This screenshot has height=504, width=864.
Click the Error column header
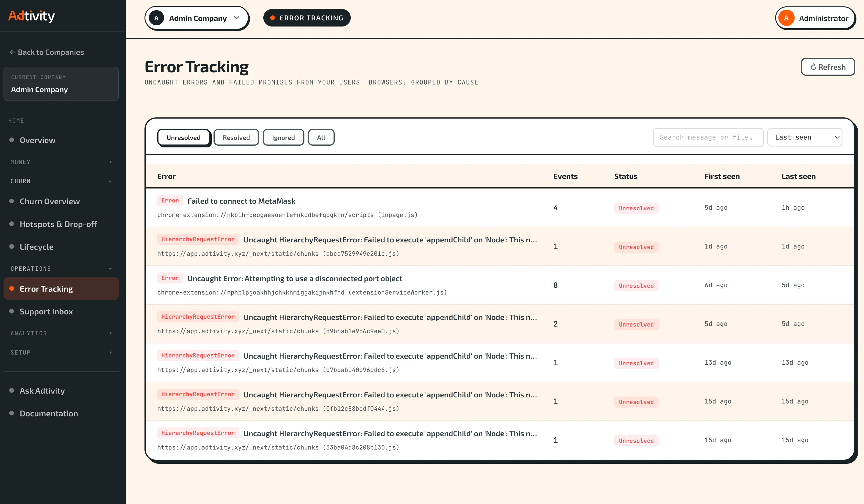tap(166, 176)
